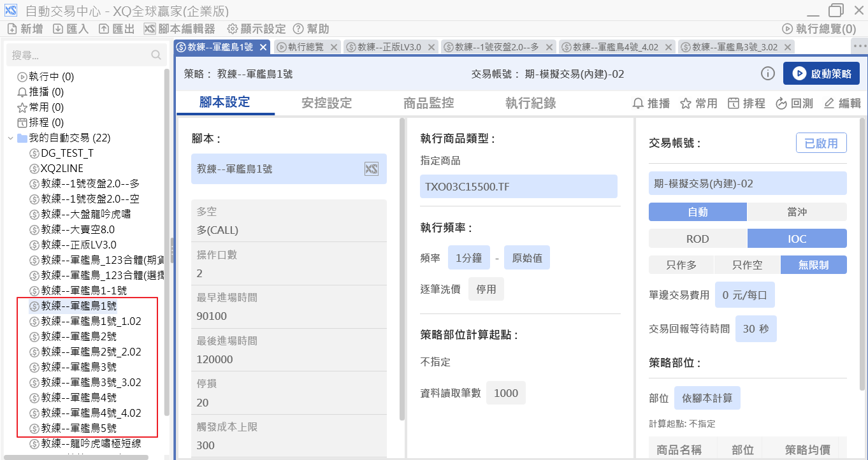Click the 編輯 edit pencil button
The image size is (868, 460).
click(x=842, y=103)
